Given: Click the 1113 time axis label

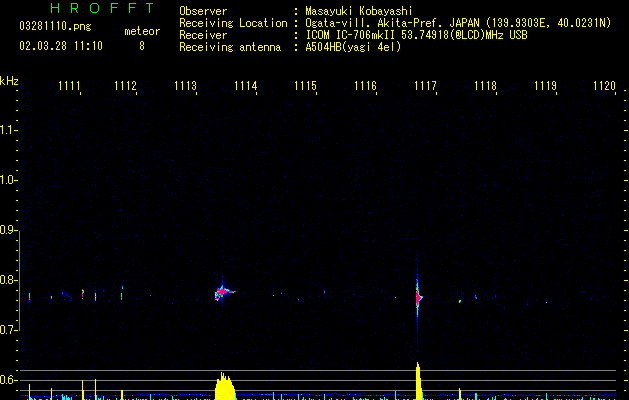Looking at the screenshot, I should [x=185, y=86].
